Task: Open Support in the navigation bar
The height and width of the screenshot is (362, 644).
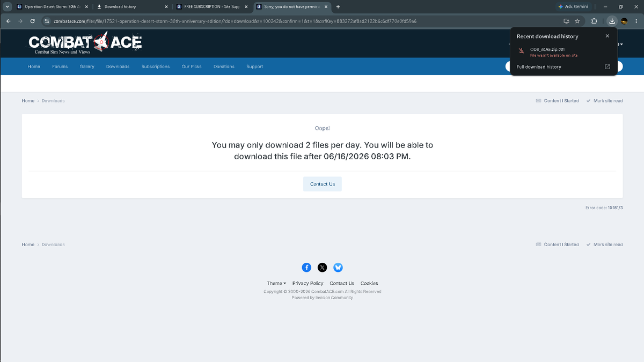Action: pyautogui.click(x=255, y=67)
